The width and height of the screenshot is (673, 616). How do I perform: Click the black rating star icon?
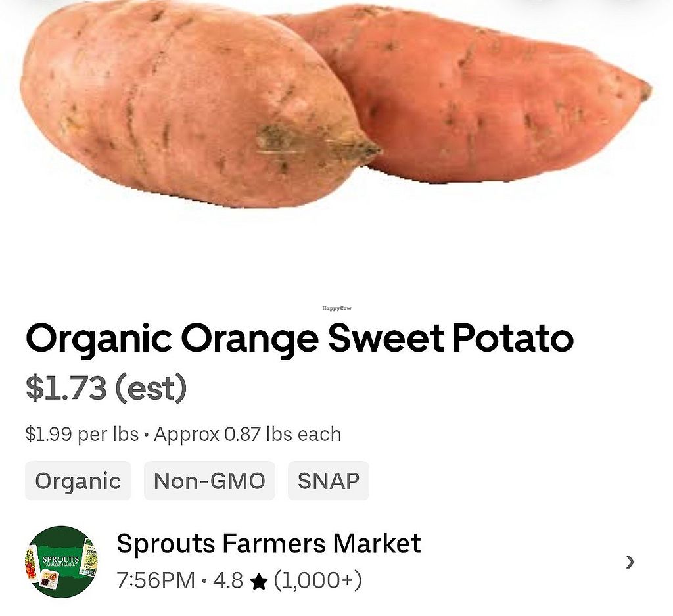point(259,582)
